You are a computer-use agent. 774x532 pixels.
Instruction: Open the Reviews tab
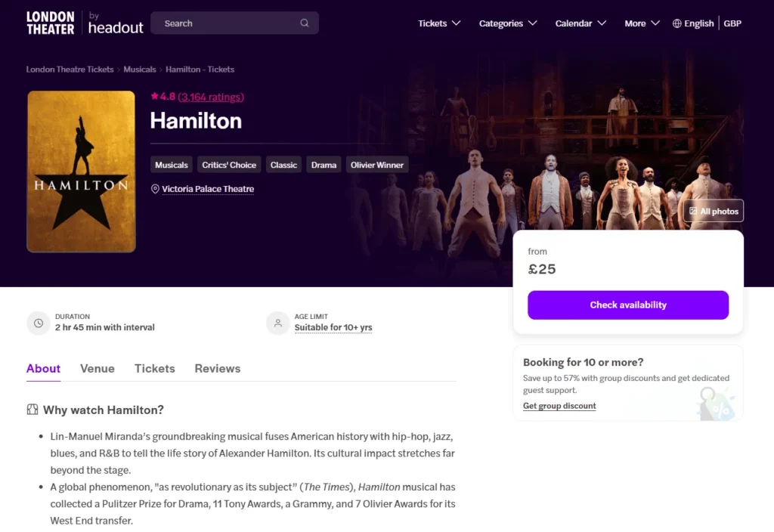[x=218, y=369]
